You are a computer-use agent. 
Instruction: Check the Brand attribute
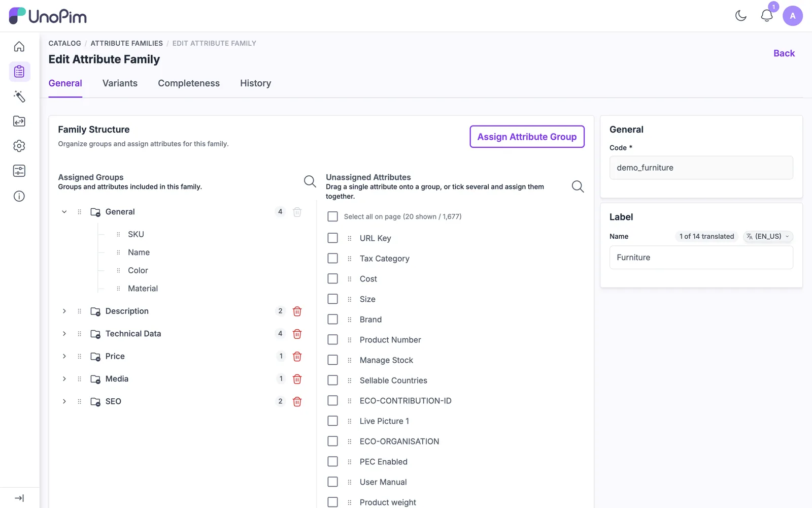332,319
